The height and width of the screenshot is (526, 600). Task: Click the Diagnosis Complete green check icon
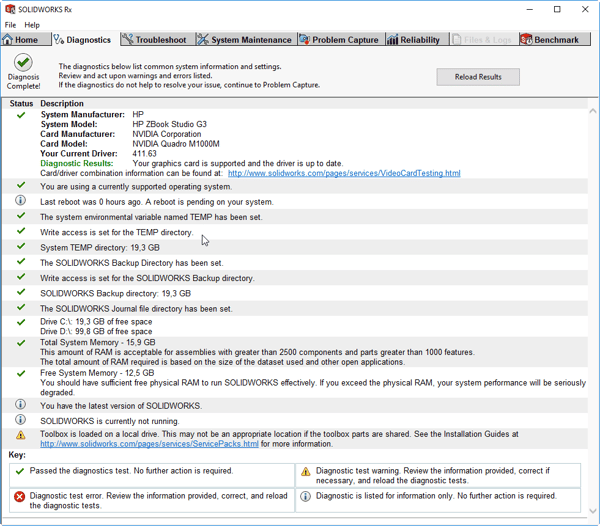[23, 62]
